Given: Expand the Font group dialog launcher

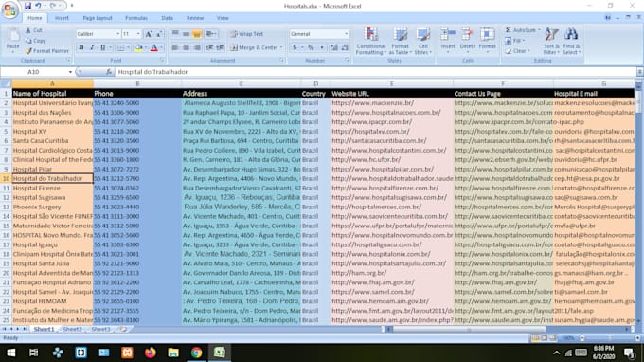Looking at the screenshot, I should (x=162, y=61).
